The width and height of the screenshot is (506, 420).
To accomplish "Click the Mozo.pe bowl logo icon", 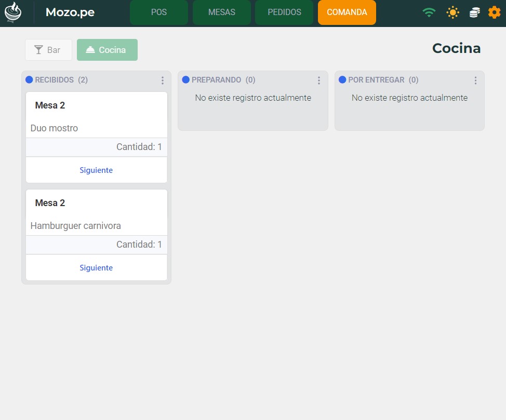I will 13,12.
